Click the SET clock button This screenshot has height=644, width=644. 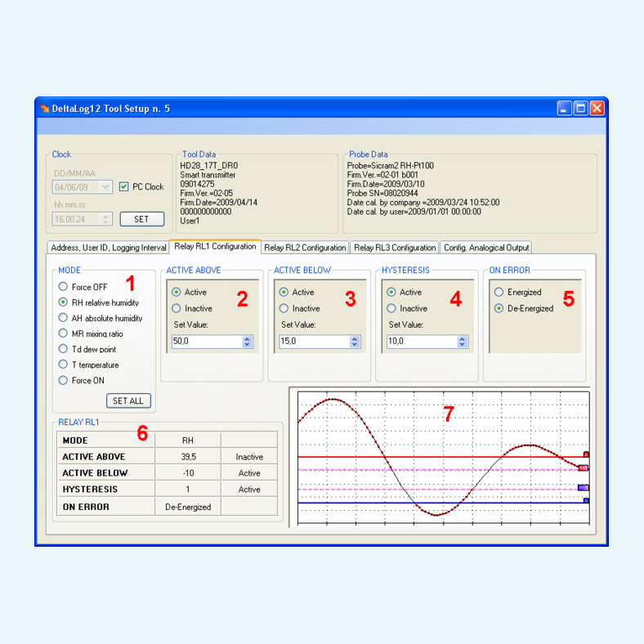tap(141, 219)
